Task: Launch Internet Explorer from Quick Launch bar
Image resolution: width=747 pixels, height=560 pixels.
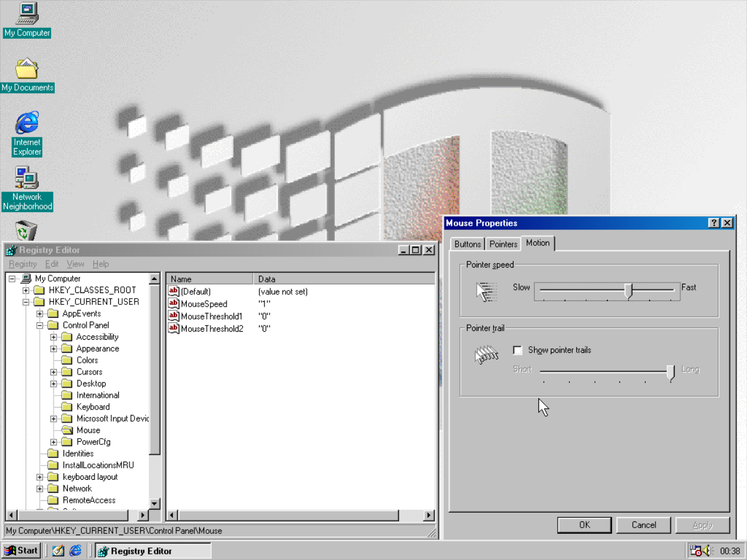Action: click(75, 551)
